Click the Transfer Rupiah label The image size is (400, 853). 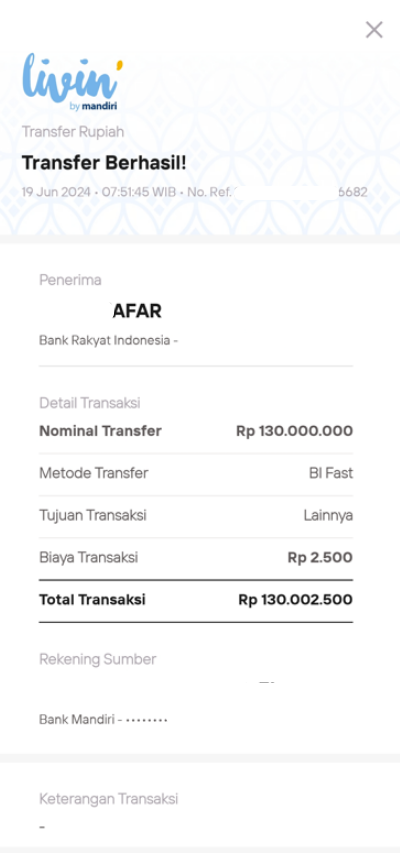tap(73, 132)
